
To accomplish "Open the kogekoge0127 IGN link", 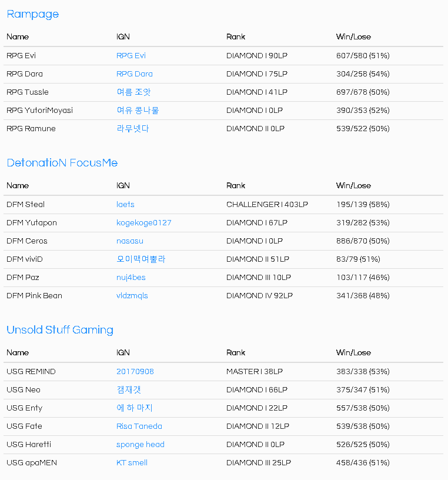I will click(x=144, y=223).
